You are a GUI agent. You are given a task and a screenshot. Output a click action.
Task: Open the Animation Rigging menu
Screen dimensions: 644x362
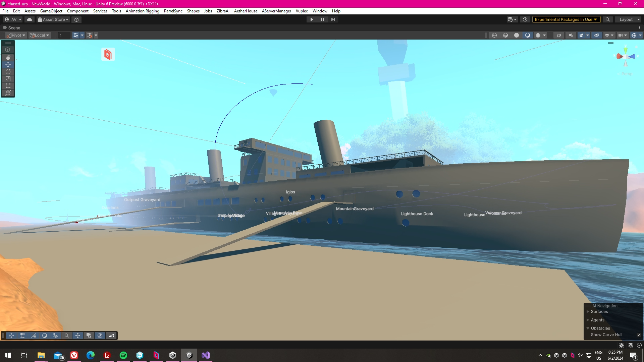[142, 11]
